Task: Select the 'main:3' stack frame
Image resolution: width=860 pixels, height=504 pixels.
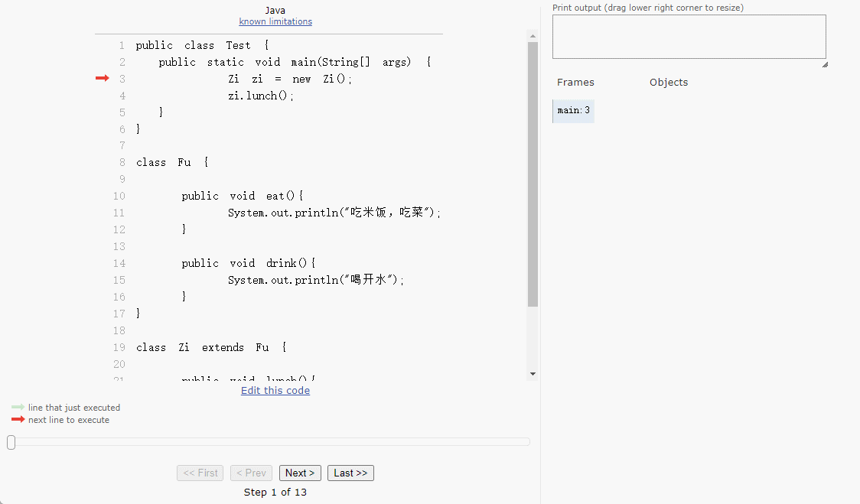Action: [x=573, y=111]
